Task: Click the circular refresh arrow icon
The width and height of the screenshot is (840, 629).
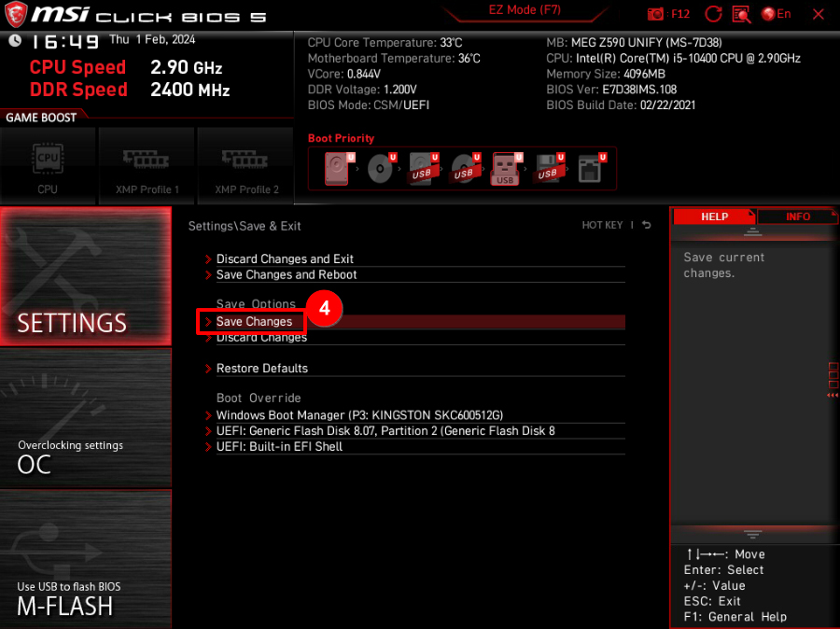Action: click(x=713, y=14)
